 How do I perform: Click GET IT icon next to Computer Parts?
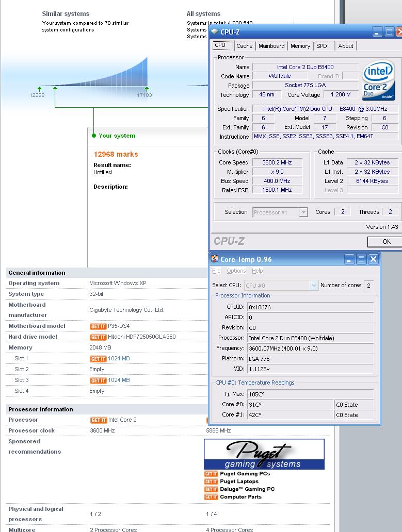(211, 497)
